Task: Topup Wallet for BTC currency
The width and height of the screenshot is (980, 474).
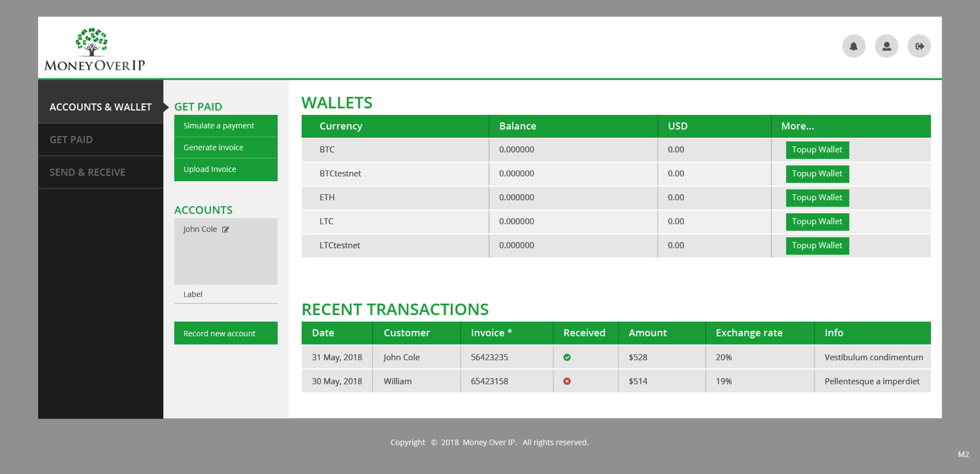Action: pyautogui.click(x=817, y=150)
